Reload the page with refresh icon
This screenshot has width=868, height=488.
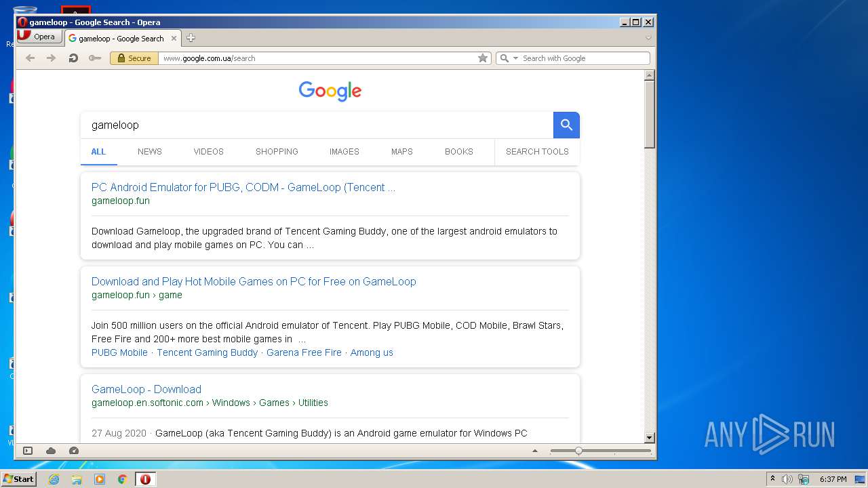73,58
